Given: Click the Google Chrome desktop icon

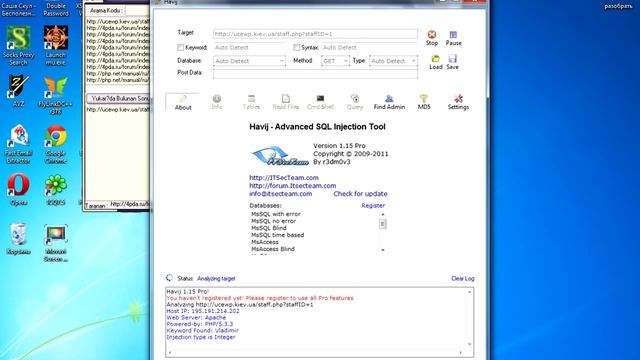Looking at the screenshot, I should (x=56, y=144).
